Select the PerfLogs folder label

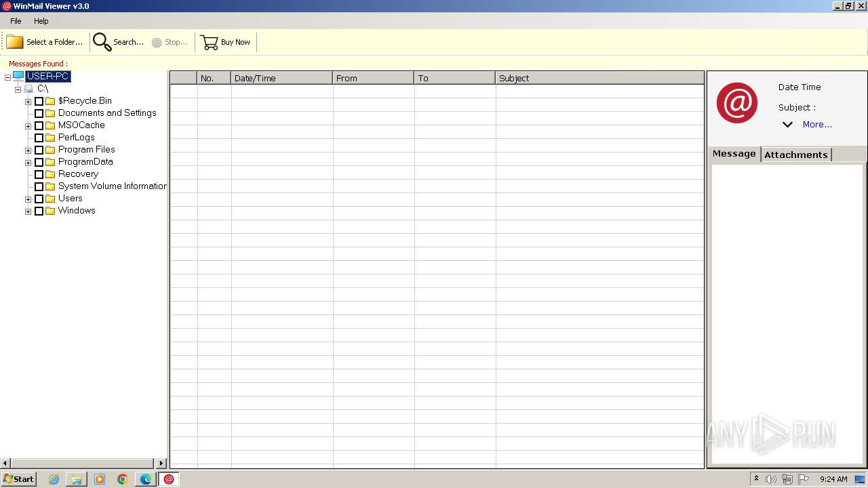click(x=76, y=138)
